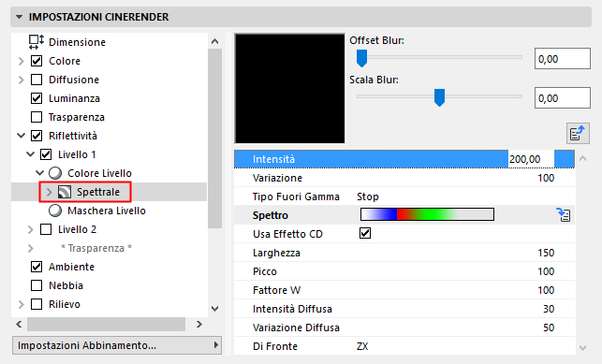Screen dimensions: 602x364
Task: Select the Maschera Livello tree item
Action: click(107, 211)
